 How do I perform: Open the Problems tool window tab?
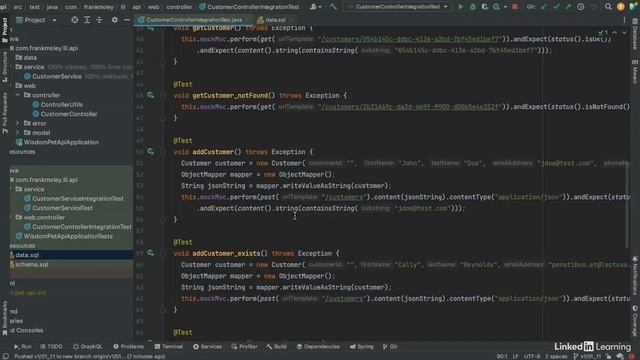129,347
